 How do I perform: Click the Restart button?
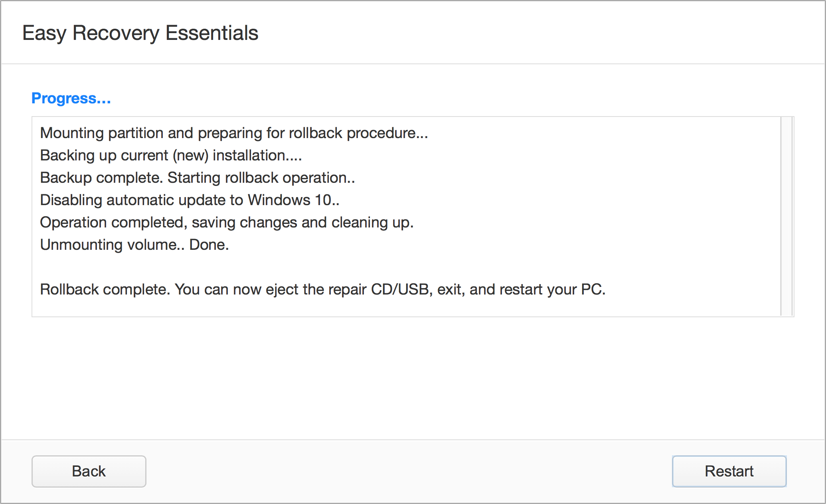pos(729,471)
